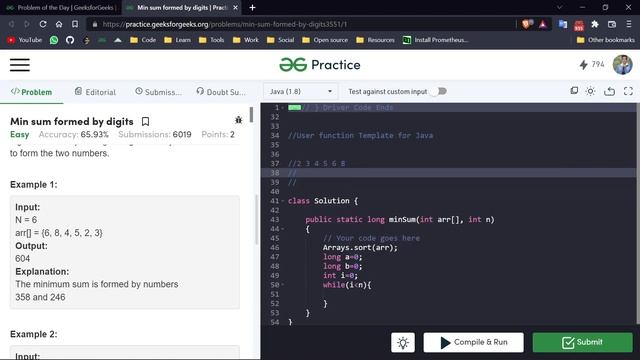Click the bug report icon

[238, 120]
